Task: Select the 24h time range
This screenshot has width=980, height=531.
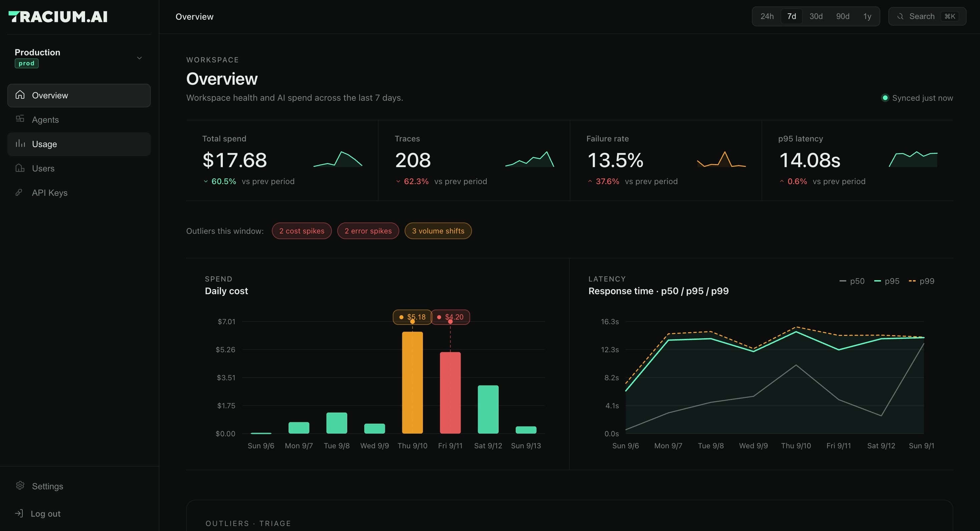Action: click(767, 16)
